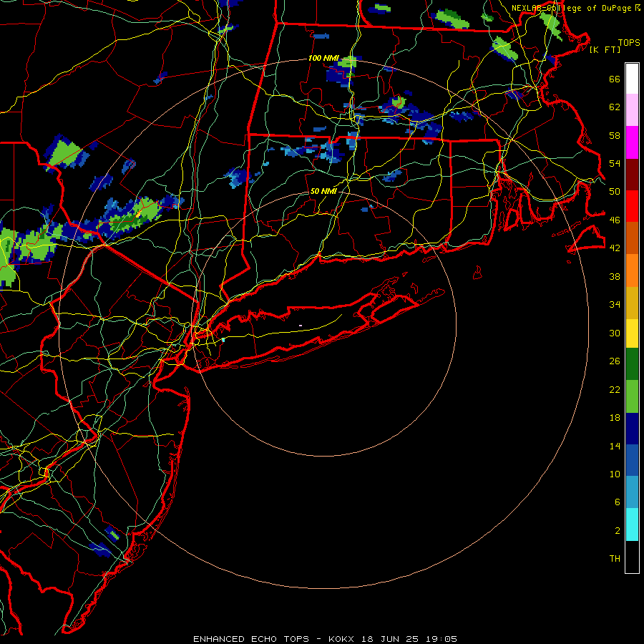Click the '[K FT]' units label

point(605,49)
